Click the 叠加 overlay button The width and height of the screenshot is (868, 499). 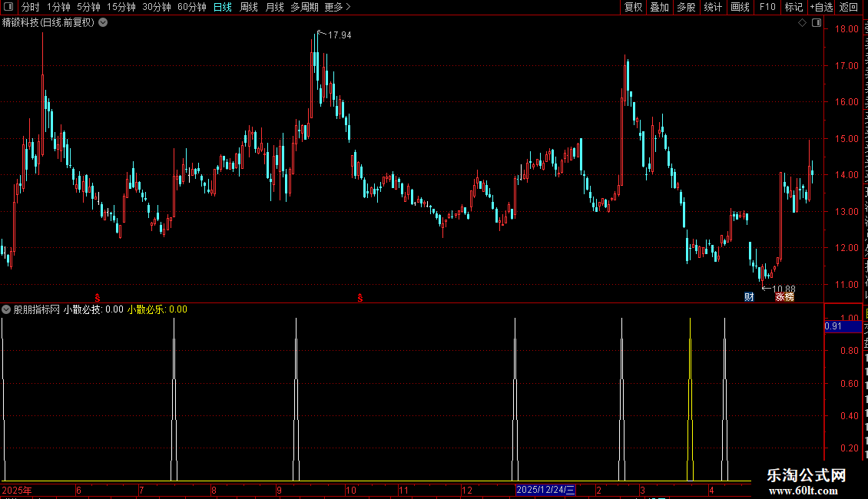coord(659,7)
